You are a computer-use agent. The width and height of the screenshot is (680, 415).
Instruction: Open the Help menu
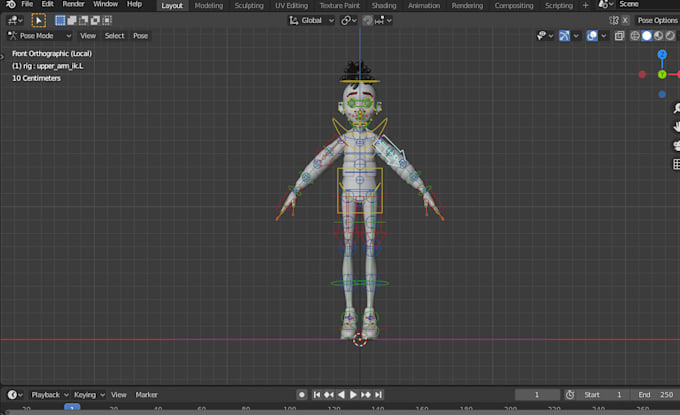coord(134,4)
